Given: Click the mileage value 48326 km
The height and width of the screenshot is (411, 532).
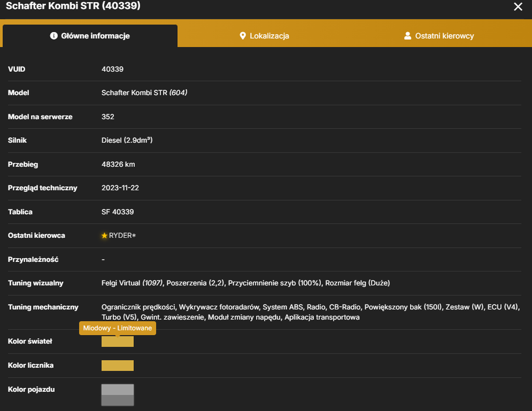Looking at the screenshot, I should tap(118, 164).
